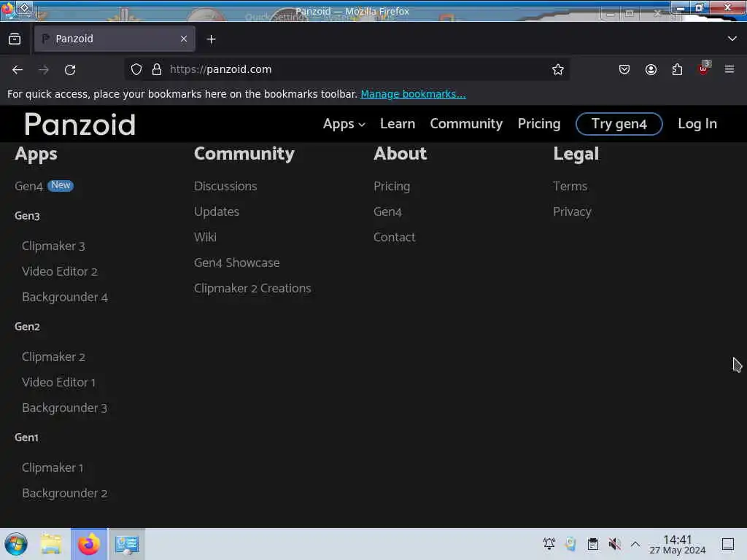The width and height of the screenshot is (747, 560).
Task: Open Learn in the navigation bar
Action: [398, 124]
